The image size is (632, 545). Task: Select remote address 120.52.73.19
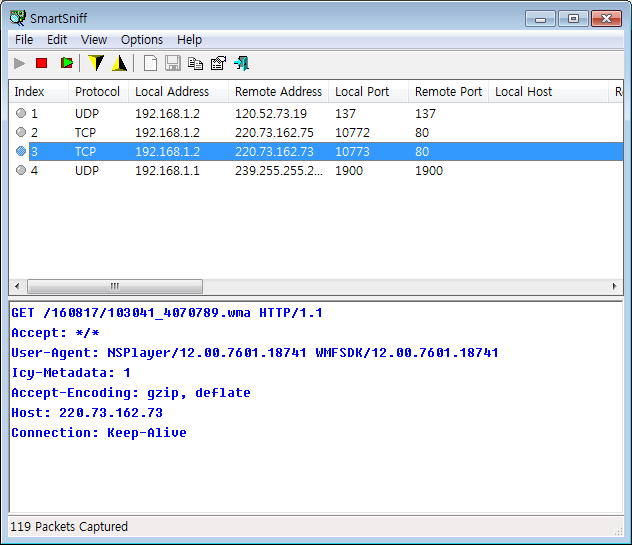(271, 114)
